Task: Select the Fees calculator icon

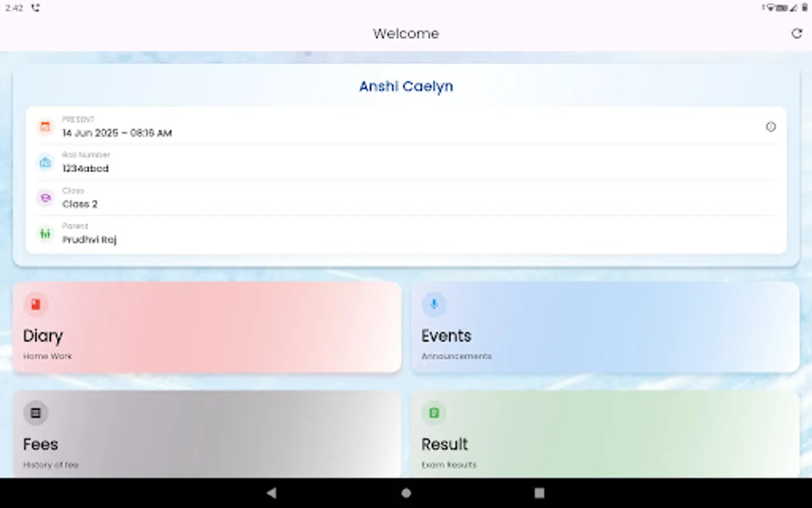Action: 36,413
